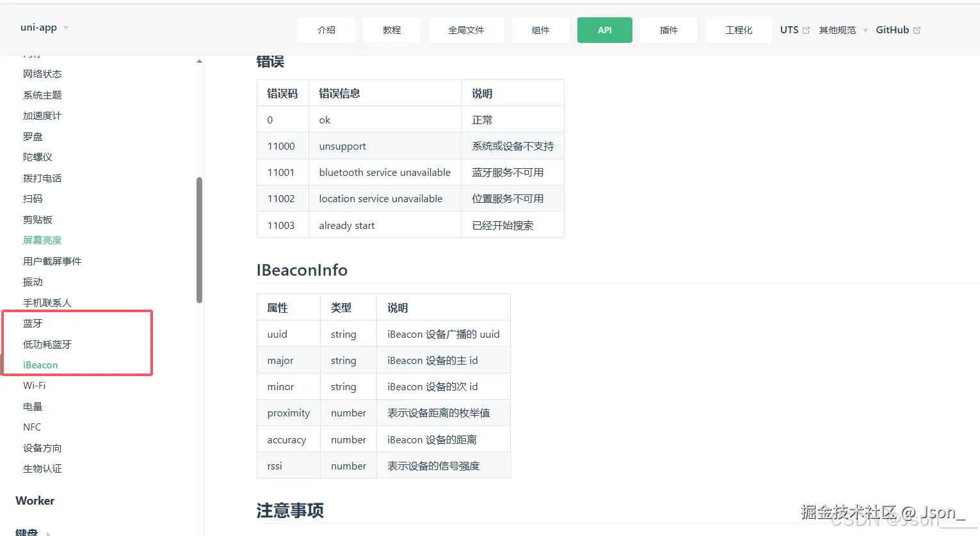Select 罗盘 sidebar item
The image size is (980, 536).
tap(33, 137)
